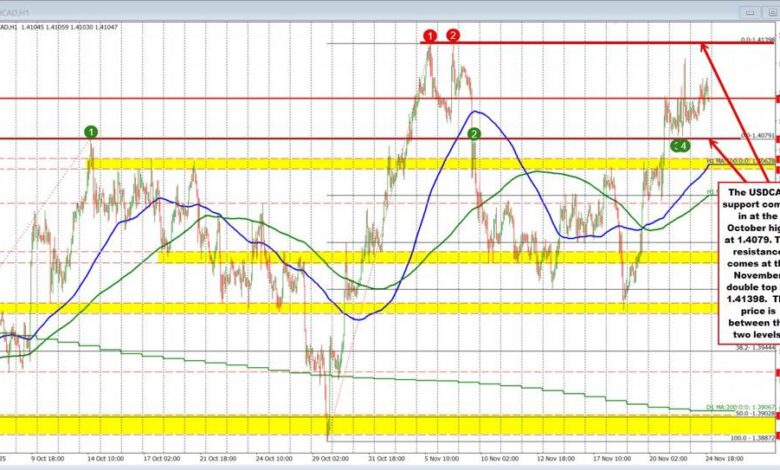Click the red circle marker numbered 1

point(429,36)
